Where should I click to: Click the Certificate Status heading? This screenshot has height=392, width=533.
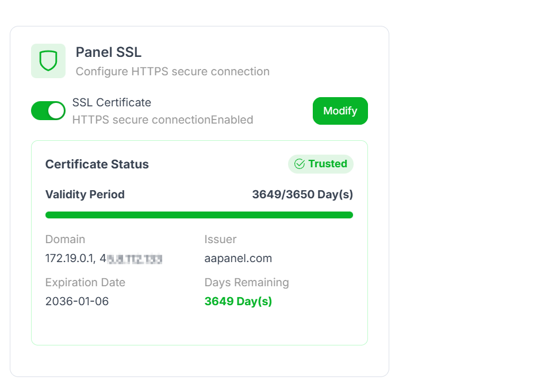click(x=97, y=164)
